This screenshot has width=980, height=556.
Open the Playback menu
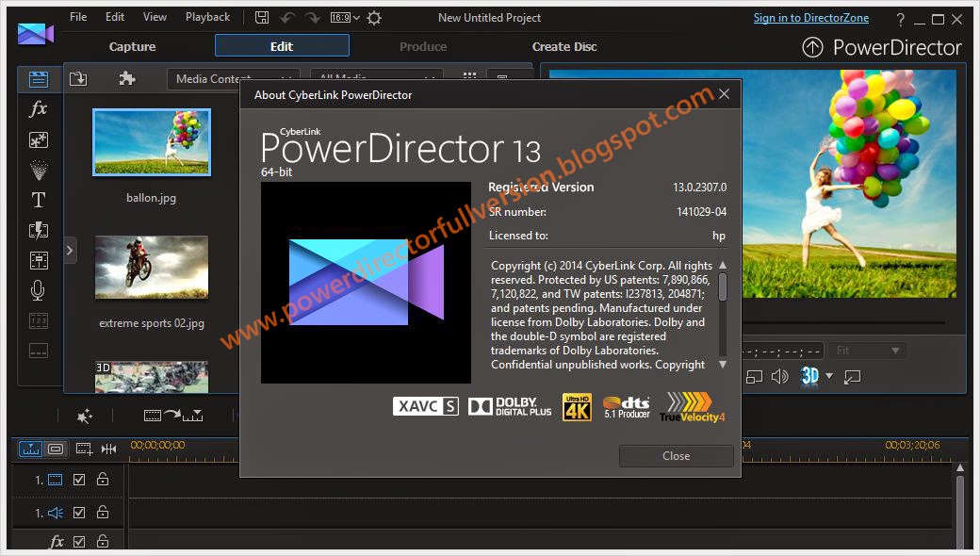207,17
